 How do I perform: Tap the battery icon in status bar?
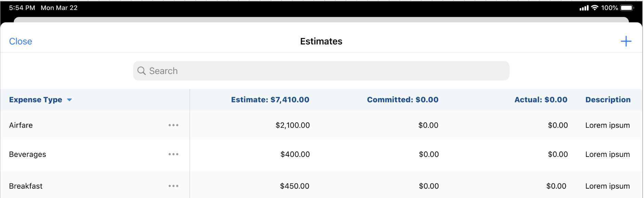627,8
